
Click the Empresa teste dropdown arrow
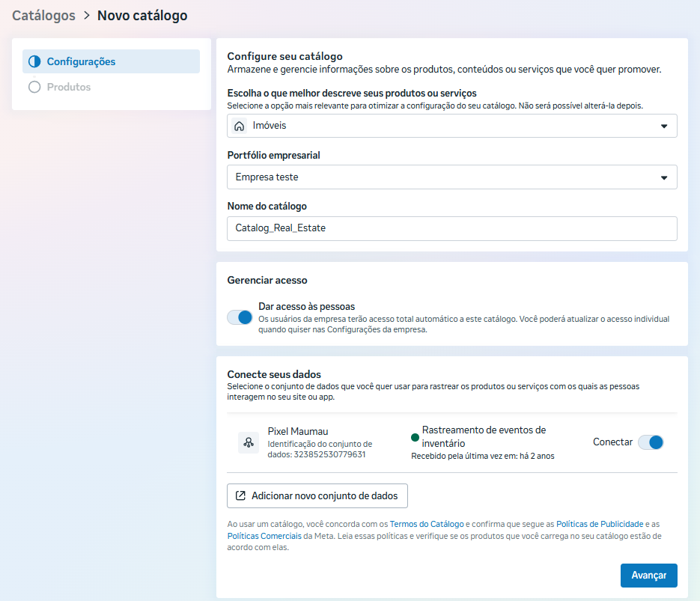click(664, 177)
